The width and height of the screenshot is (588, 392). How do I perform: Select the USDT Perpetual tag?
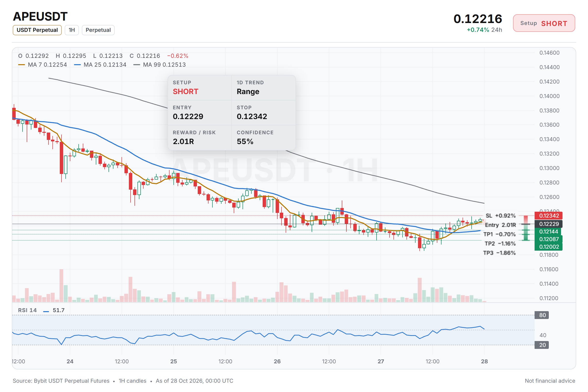point(37,30)
